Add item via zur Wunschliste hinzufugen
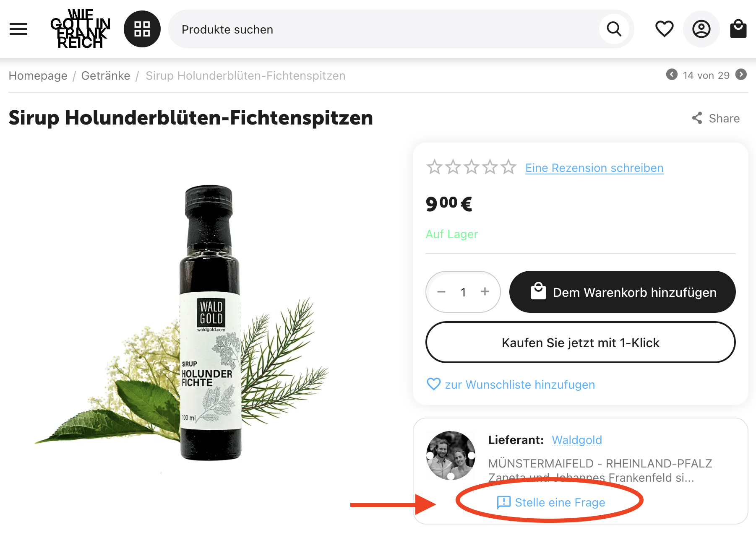 [x=511, y=384]
